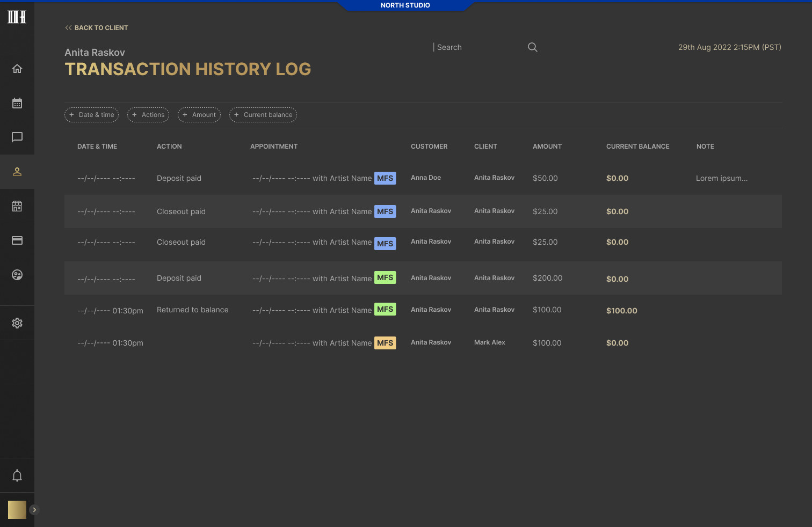Click the Amount column header

tap(547, 147)
